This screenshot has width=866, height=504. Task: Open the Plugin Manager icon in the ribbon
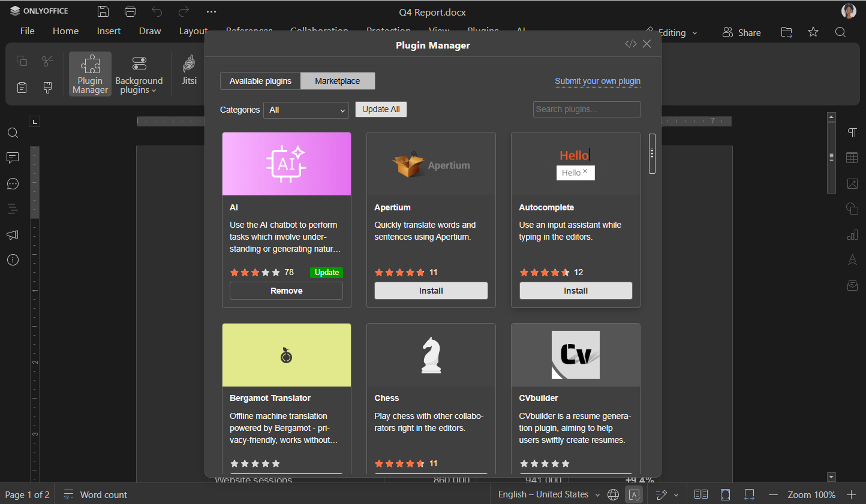pyautogui.click(x=90, y=73)
